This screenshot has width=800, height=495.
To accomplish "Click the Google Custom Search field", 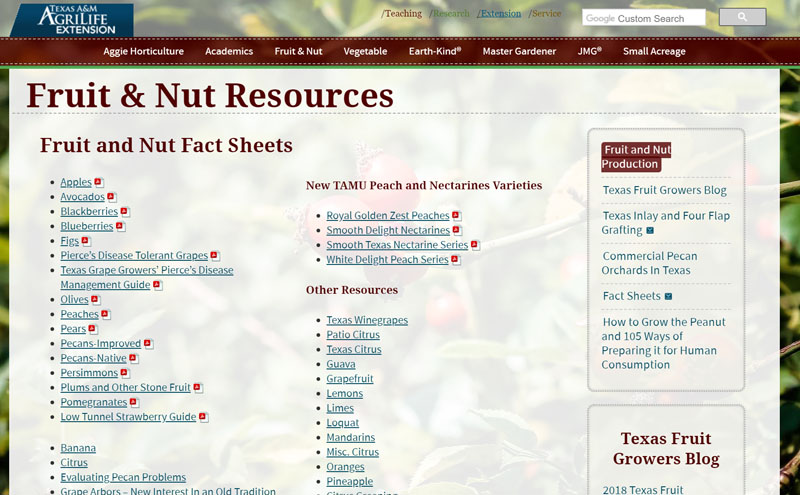I will pyautogui.click(x=643, y=18).
